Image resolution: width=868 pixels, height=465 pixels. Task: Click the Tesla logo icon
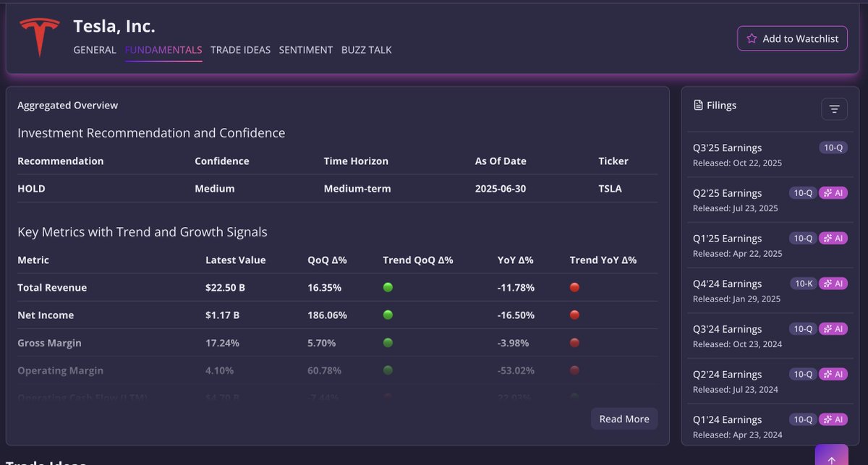[x=40, y=38]
